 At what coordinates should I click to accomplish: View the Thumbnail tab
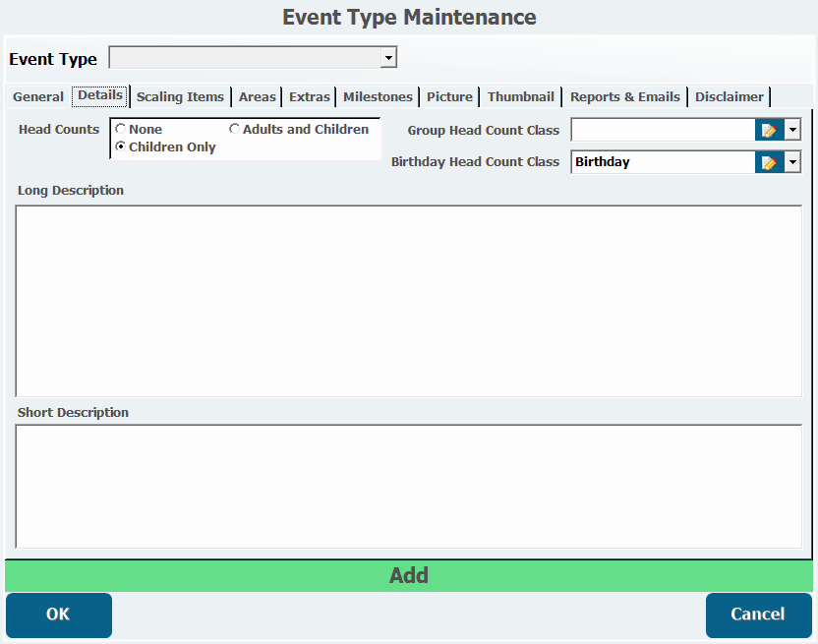(521, 96)
